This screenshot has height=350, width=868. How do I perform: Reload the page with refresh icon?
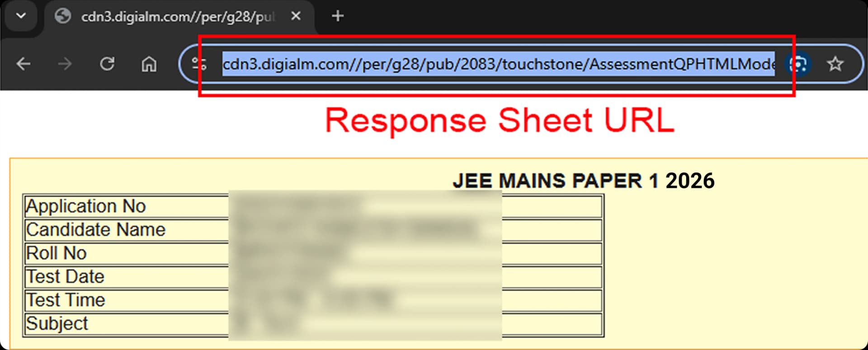coord(107,64)
